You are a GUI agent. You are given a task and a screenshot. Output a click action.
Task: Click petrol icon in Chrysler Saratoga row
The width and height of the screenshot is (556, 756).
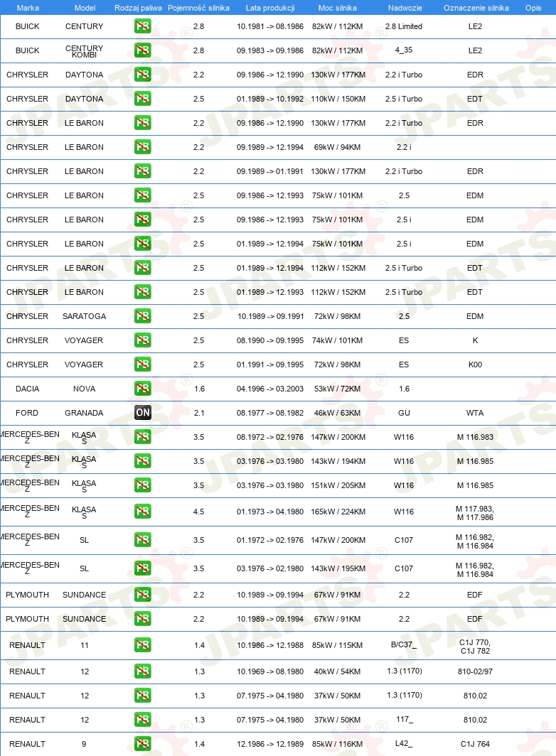(142, 315)
